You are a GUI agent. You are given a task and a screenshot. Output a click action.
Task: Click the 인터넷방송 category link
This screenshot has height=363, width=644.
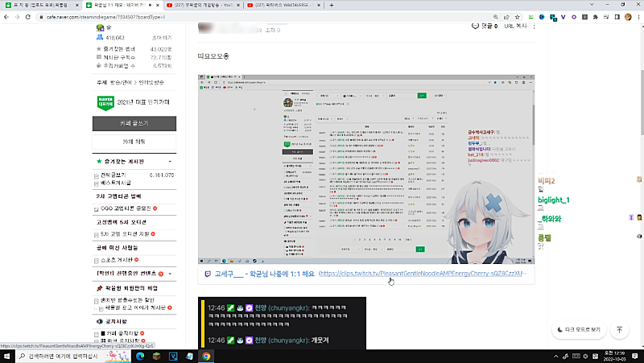click(151, 83)
